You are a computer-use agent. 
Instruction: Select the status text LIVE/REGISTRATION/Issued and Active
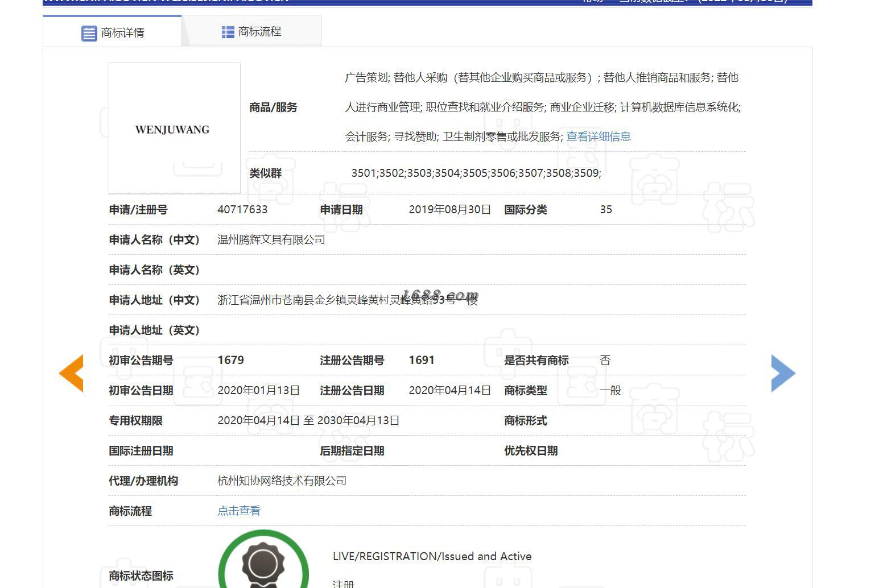click(x=432, y=556)
